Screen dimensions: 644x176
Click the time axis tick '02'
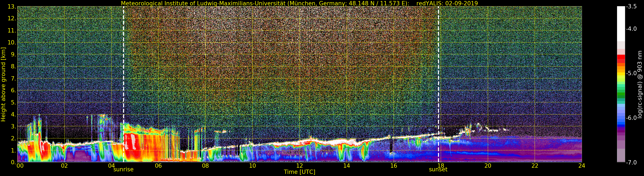(x=64, y=166)
